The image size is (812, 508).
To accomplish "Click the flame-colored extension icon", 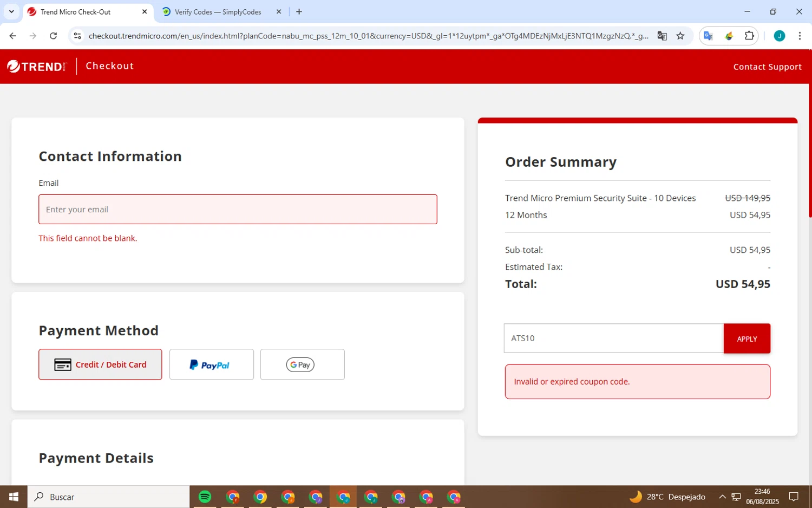I will click(x=729, y=36).
